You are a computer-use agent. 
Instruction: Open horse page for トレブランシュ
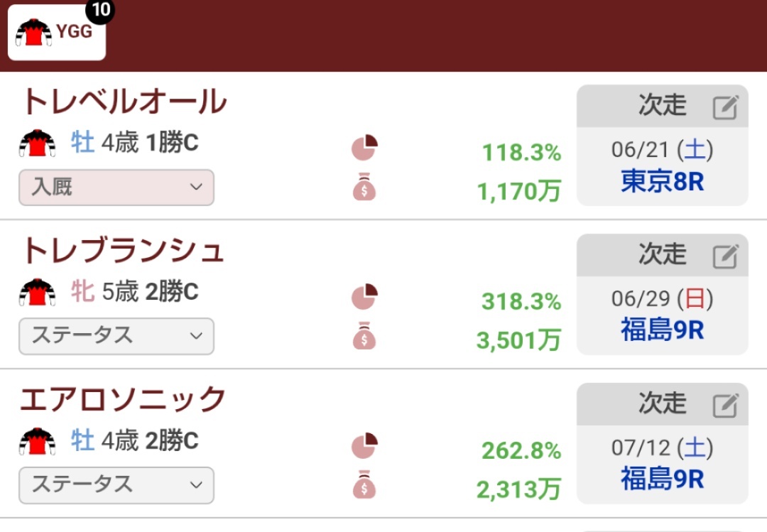tap(123, 250)
